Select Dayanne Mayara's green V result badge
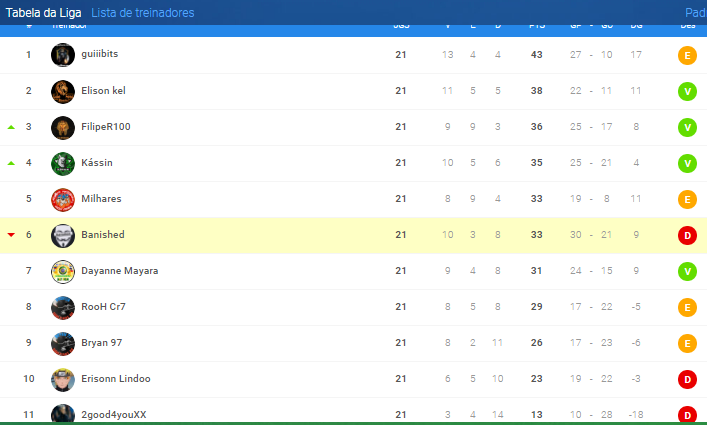The width and height of the screenshot is (707, 425). click(687, 271)
